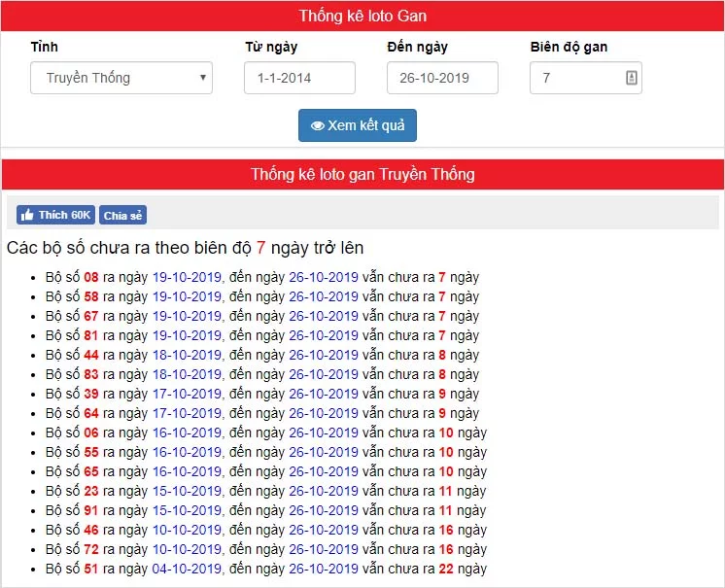Click date 04-10-2019 in the last row

(187, 569)
